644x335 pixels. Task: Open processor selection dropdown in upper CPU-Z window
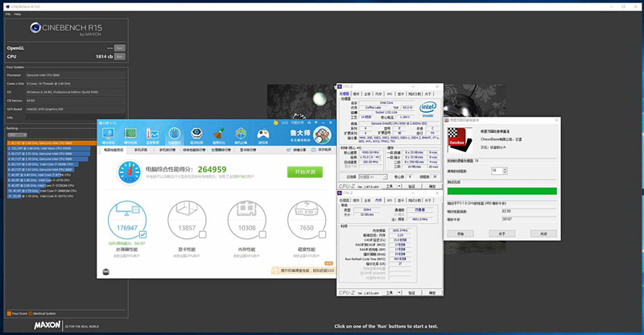pyautogui.click(x=373, y=176)
